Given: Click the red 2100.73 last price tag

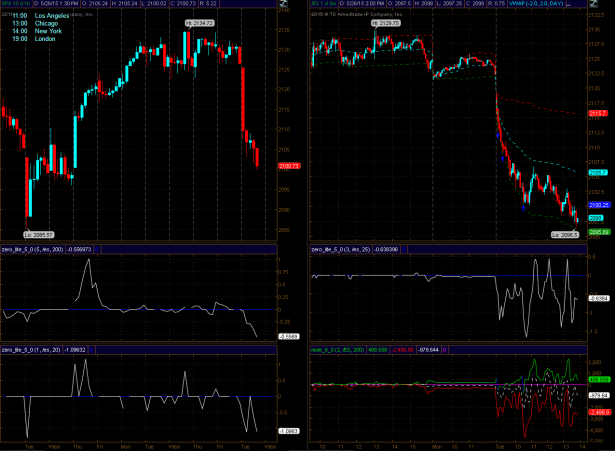Looking at the screenshot, I should [285, 165].
